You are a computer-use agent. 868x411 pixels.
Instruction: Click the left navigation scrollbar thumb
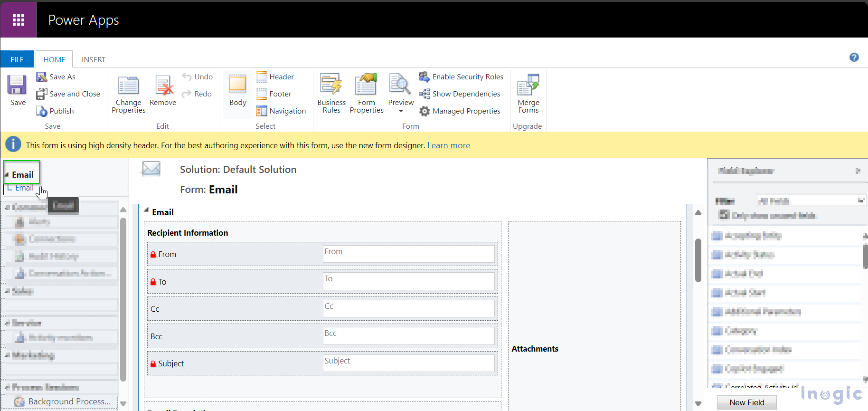pyautogui.click(x=123, y=299)
